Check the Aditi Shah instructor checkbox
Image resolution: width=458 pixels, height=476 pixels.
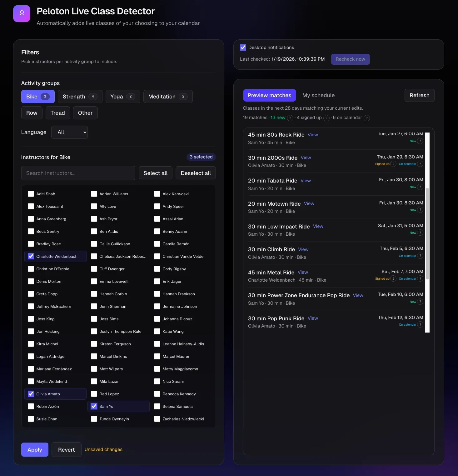(x=31, y=194)
